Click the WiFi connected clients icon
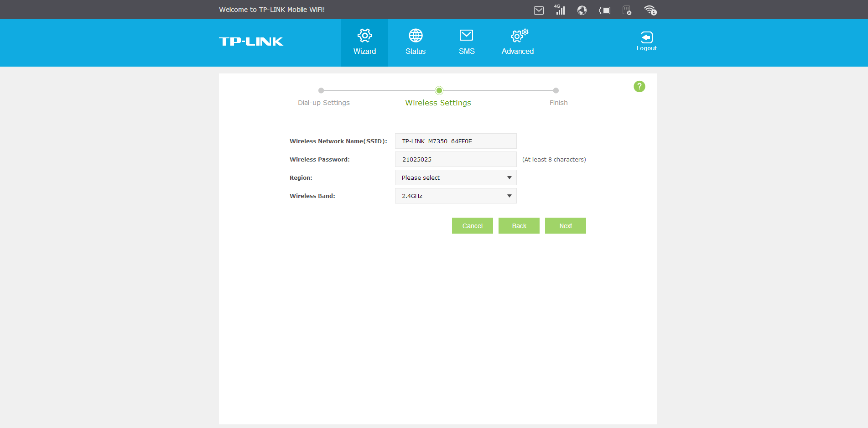 pyautogui.click(x=650, y=10)
